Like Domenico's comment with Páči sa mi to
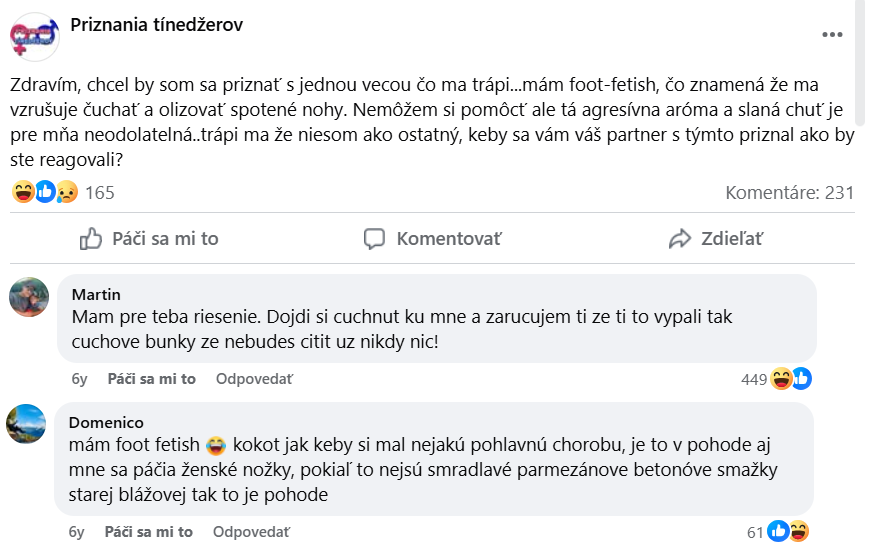This screenshot has width=869, height=555. pyautogui.click(x=151, y=532)
